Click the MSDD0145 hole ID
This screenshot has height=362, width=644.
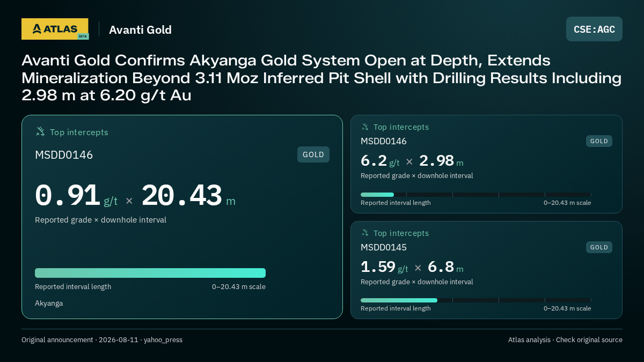tap(384, 247)
